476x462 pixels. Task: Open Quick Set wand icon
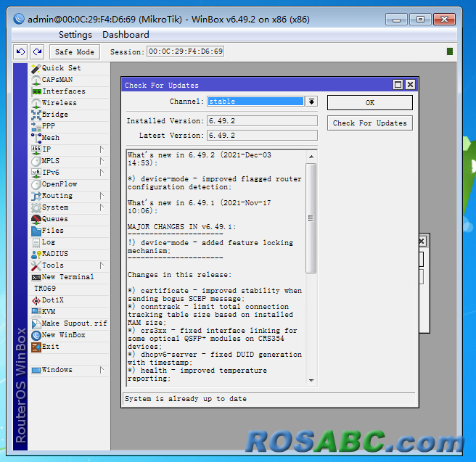(x=36, y=69)
